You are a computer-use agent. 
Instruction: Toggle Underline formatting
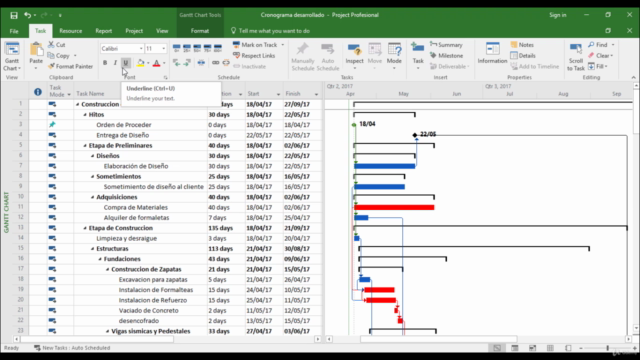[126, 63]
